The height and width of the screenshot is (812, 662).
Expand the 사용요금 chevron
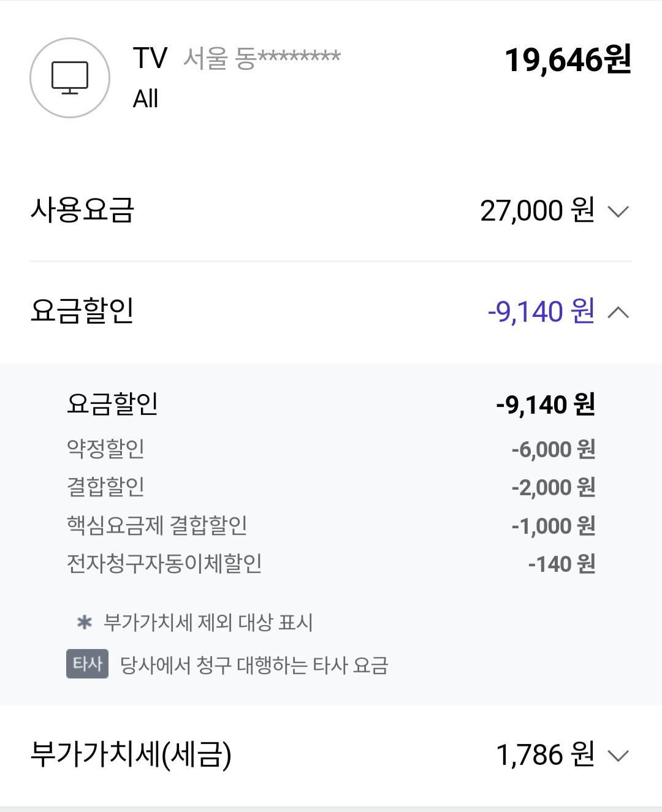point(618,211)
